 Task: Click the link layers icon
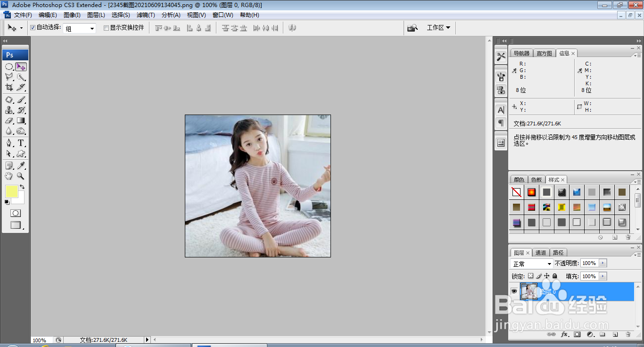click(551, 334)
